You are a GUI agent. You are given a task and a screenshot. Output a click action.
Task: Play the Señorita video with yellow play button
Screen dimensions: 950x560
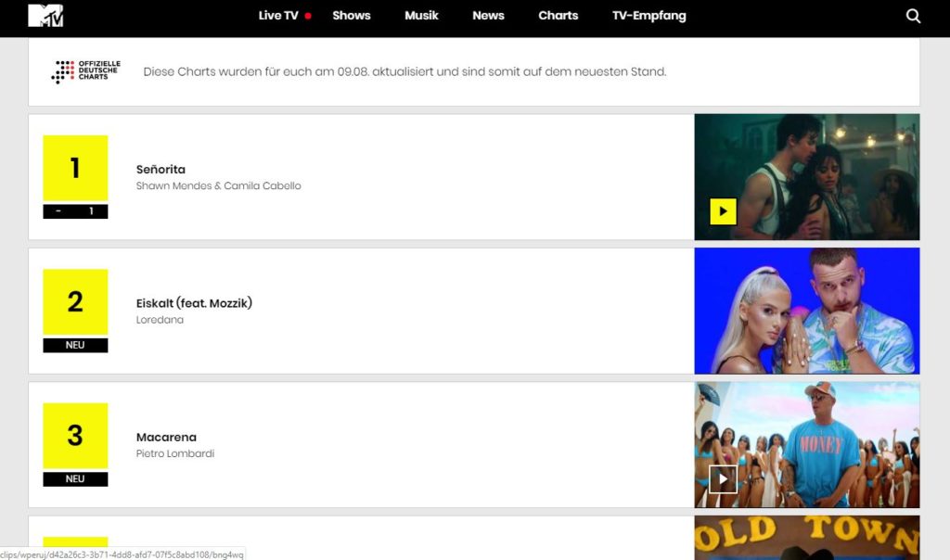[723, 211]
